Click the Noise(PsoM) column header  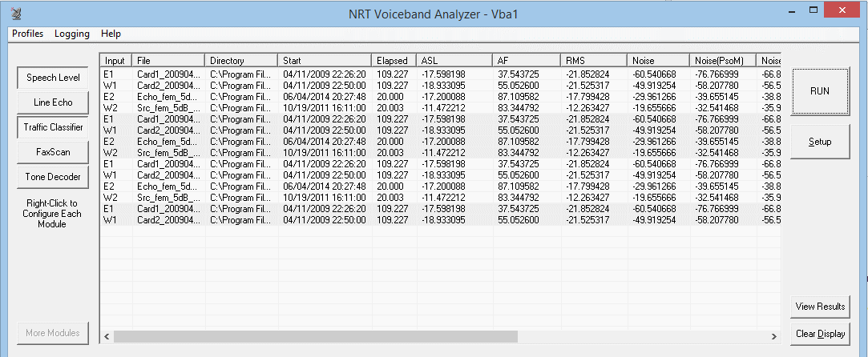[x=724, y=61]
